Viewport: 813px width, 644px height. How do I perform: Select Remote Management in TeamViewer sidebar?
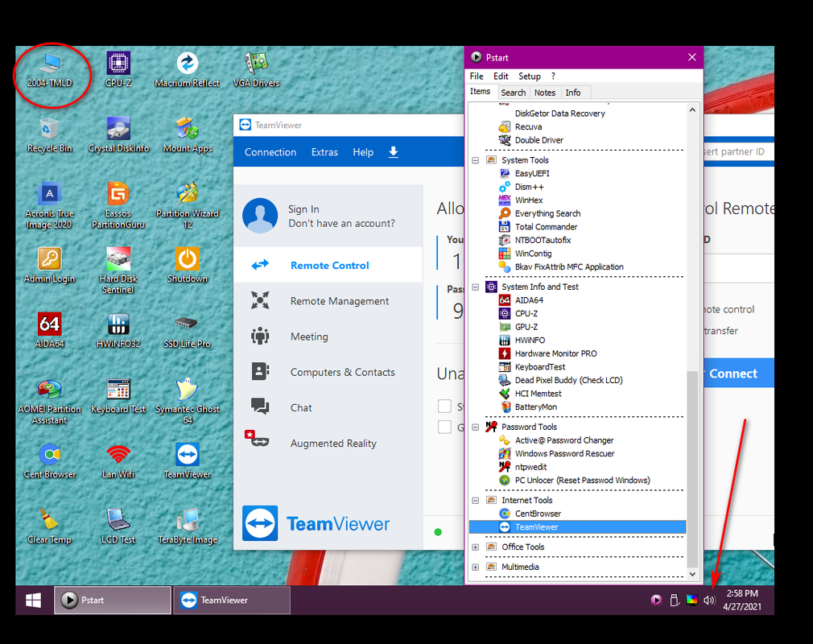pos(328,301)
